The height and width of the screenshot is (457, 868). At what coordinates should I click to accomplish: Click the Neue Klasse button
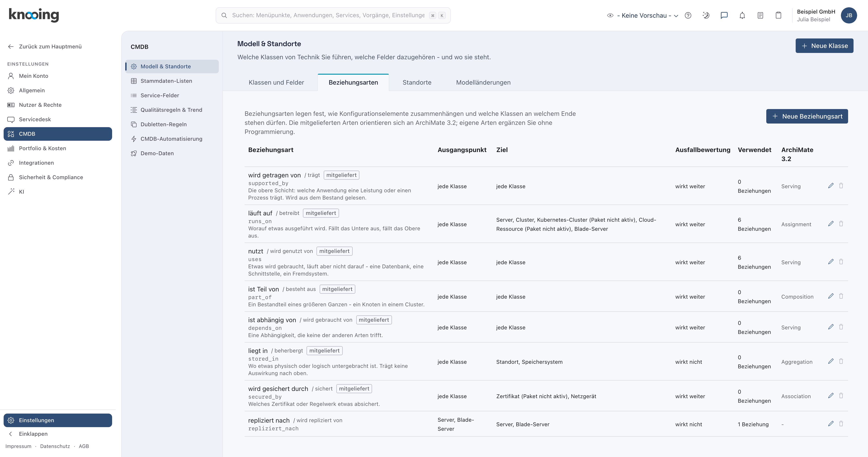(824, 46)
